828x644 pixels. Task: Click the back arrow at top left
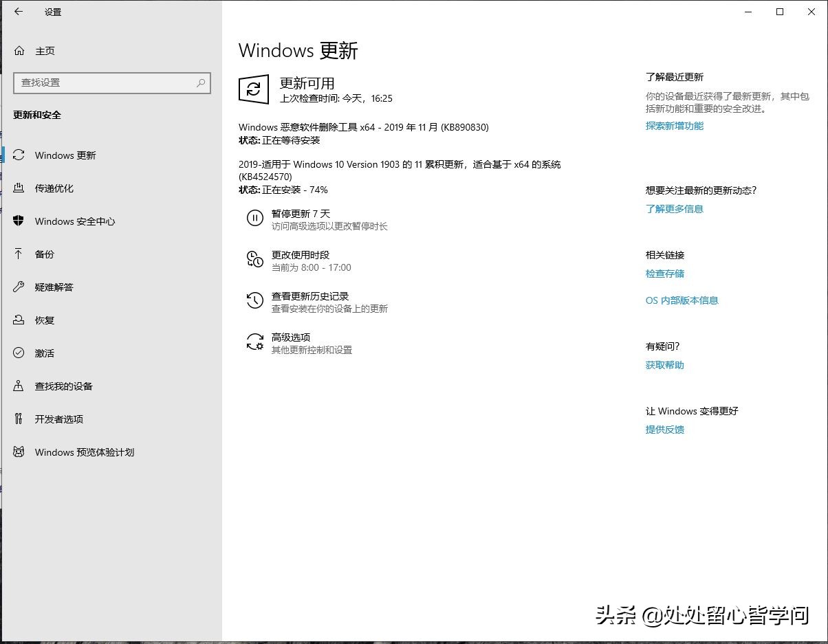(18, 12)
